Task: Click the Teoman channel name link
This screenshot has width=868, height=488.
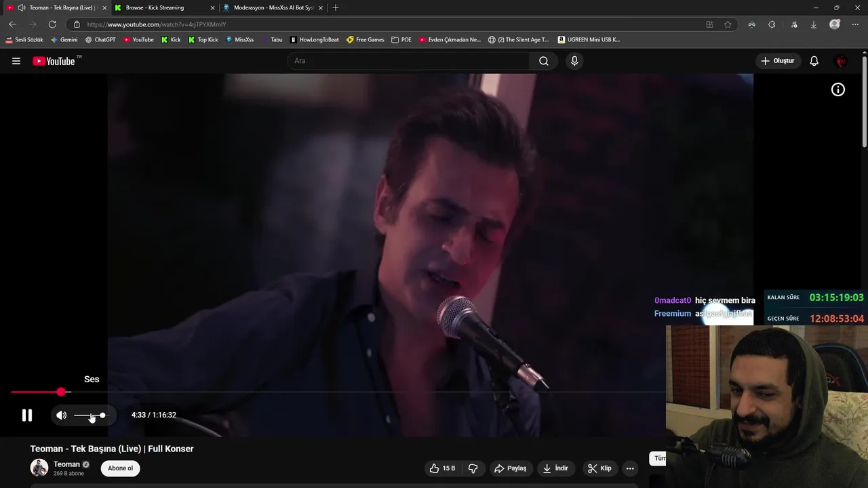Action: click(66, 464)
